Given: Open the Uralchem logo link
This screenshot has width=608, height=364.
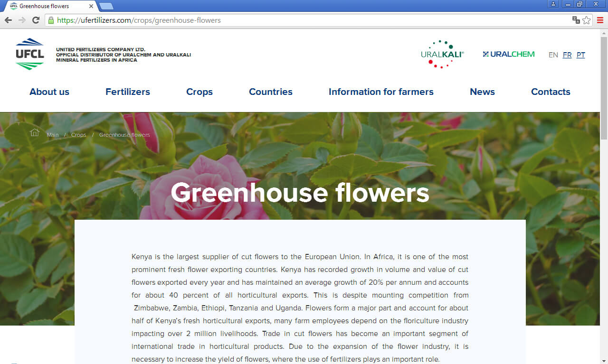Looking at the screenshot, I should click(x=508, y=54).
